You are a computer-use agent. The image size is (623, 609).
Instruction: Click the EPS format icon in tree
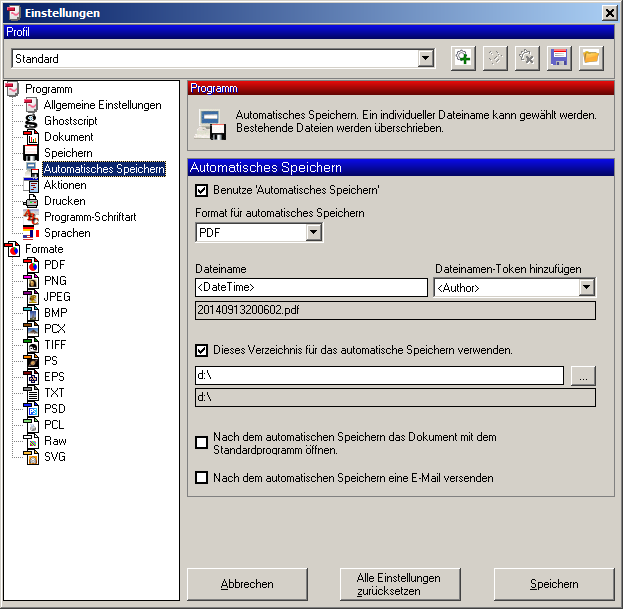click(x=31, y=377)
